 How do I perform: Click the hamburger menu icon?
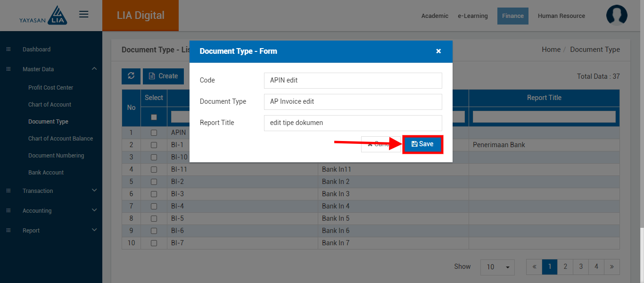84,15
